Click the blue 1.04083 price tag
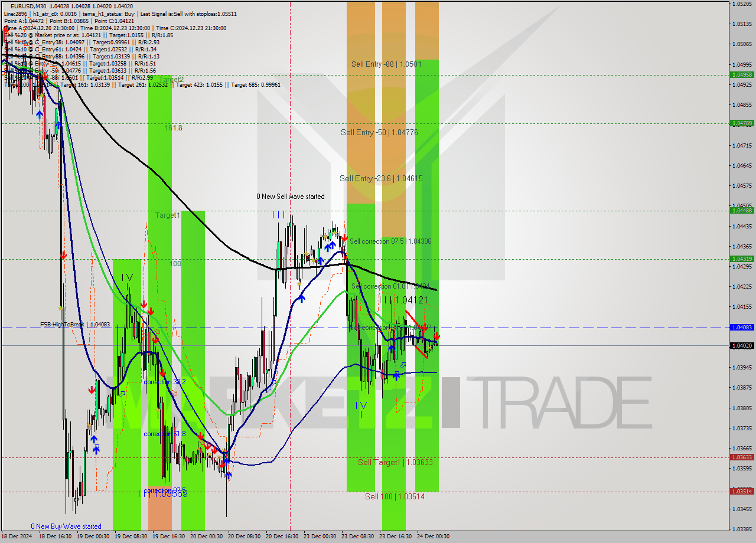This screenshot has height=543, width=756. tap(742, 327)
